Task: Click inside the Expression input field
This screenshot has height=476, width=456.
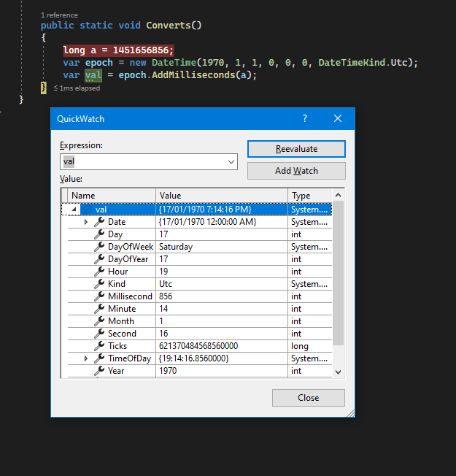Action: (x=143, y=162)
